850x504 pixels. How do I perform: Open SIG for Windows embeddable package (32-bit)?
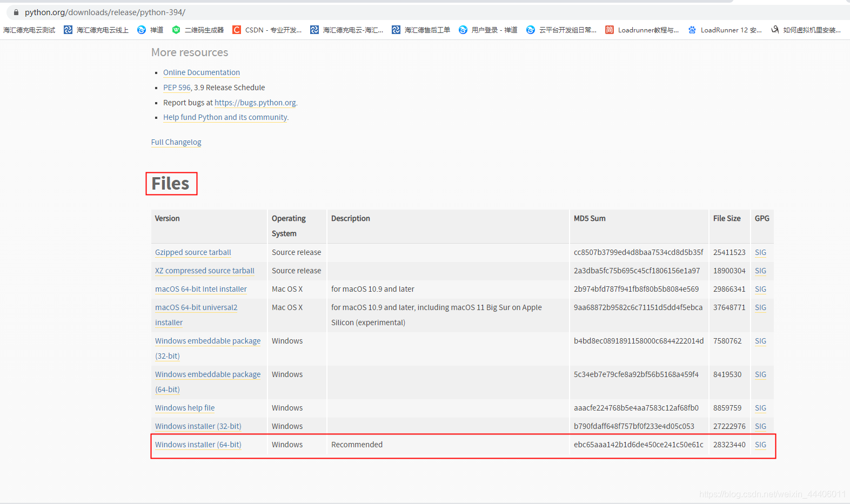point(760,341)
